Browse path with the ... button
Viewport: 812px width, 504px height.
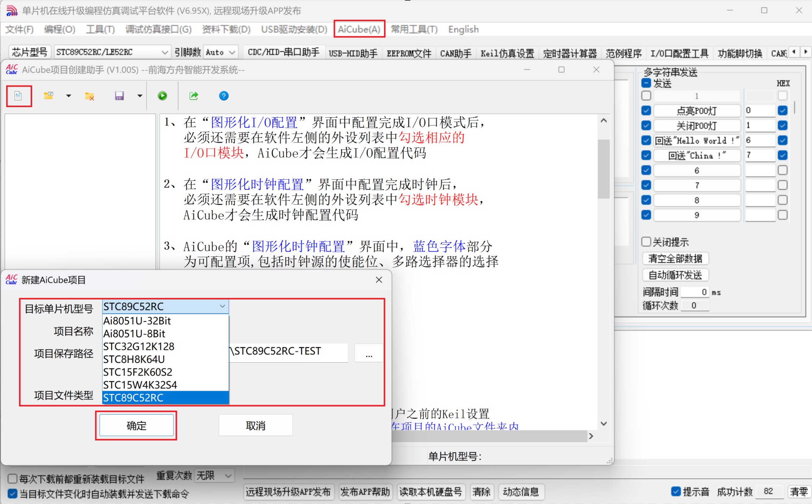click(369, 353)
